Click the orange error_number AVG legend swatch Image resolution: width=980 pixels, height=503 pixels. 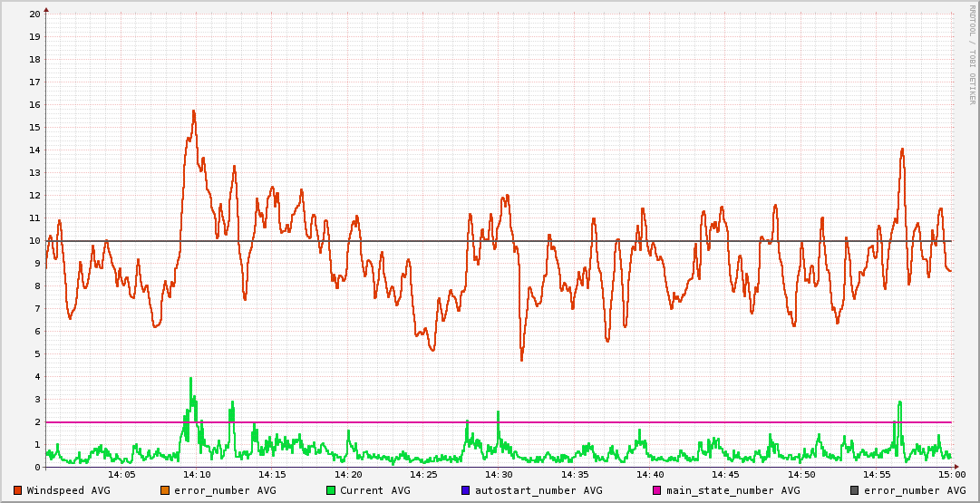pyautogui.click(x=165, y=490)
